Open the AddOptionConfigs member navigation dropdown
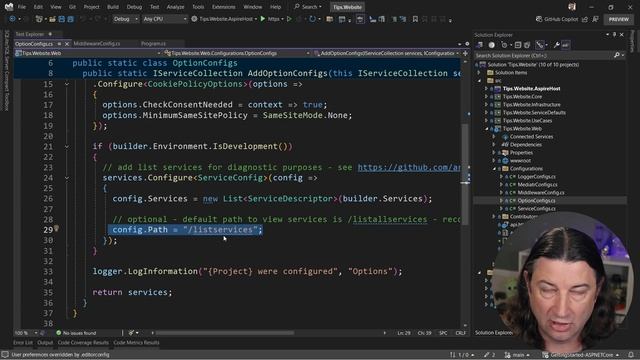Viewport: 640px width, 360px height. click(387, 53)
